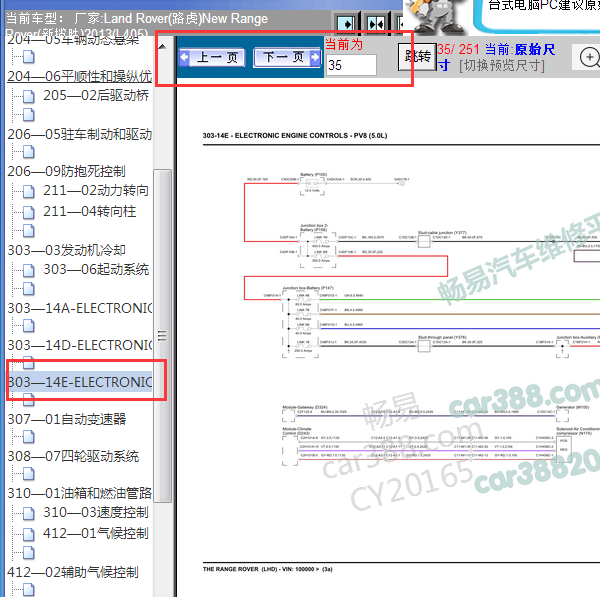
Task: Click the page icon directly below 206—05驻车制动和驱动
Action: click(29, 152)
